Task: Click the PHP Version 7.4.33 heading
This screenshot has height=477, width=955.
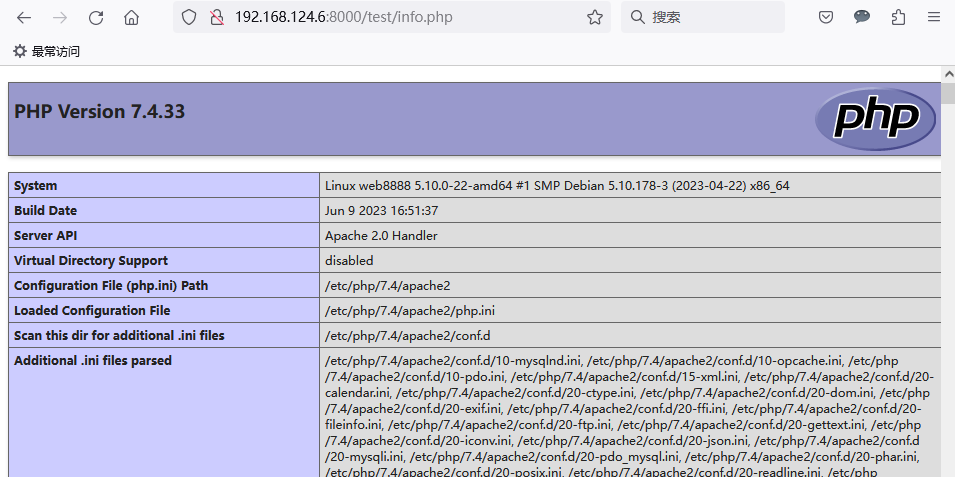Action: pyautogui.click(x=99, y=111)
